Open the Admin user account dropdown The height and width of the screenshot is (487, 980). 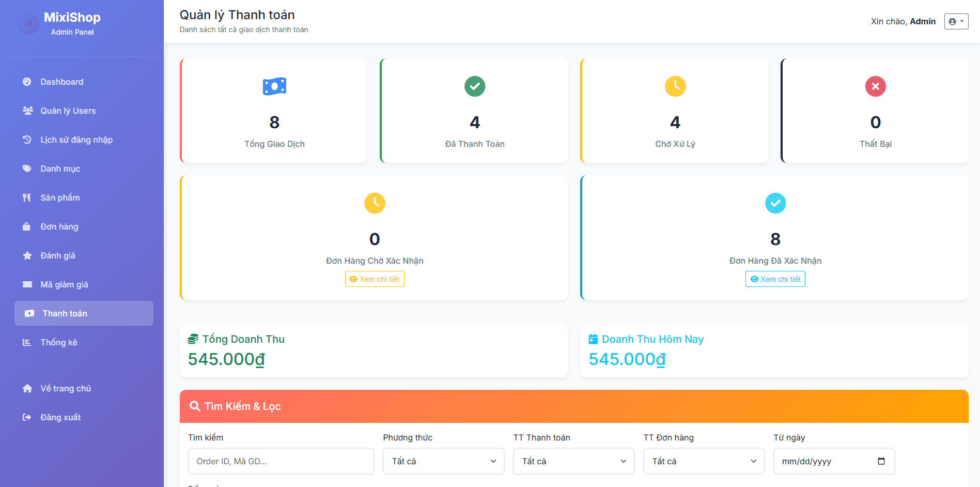point(956,21)
